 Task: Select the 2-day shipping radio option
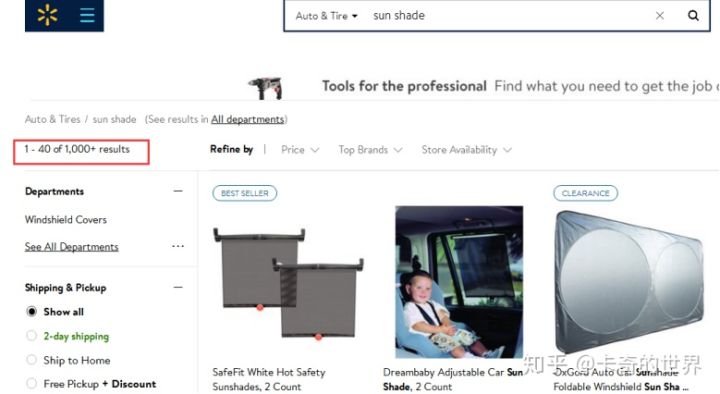tap(31, 336)
